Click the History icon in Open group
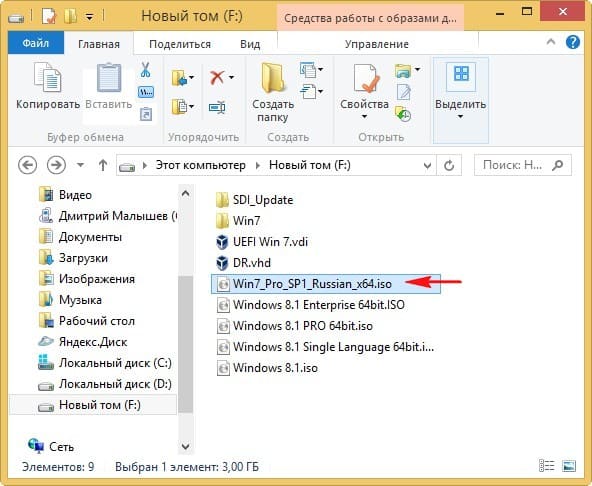The width and height of the screenshot is (592, 486). pyautogui.click(x=403, y=114)
